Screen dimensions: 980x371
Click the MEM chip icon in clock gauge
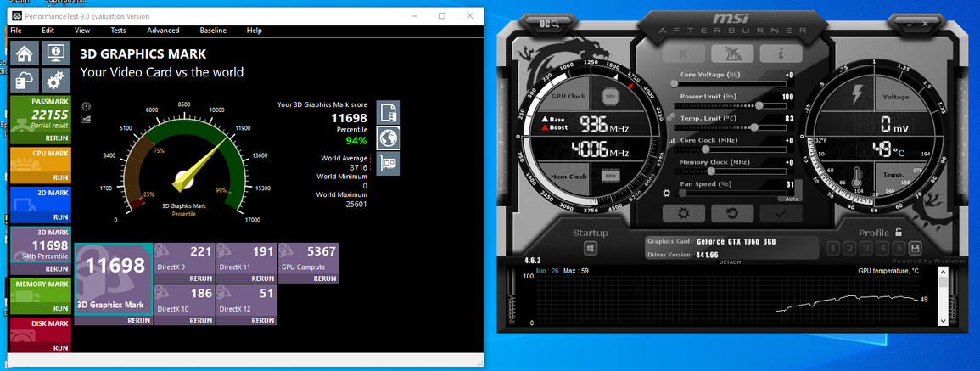pyautogui.click(x=611, y=177)
